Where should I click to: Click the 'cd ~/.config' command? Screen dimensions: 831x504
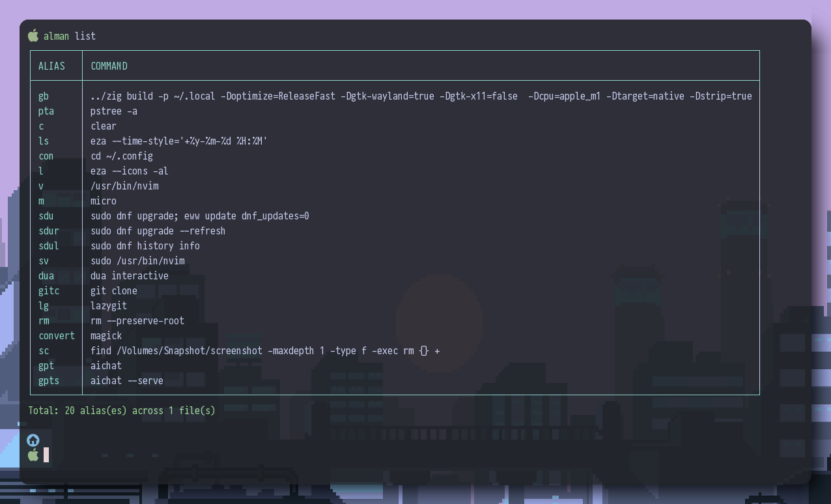tap(122, 156)
